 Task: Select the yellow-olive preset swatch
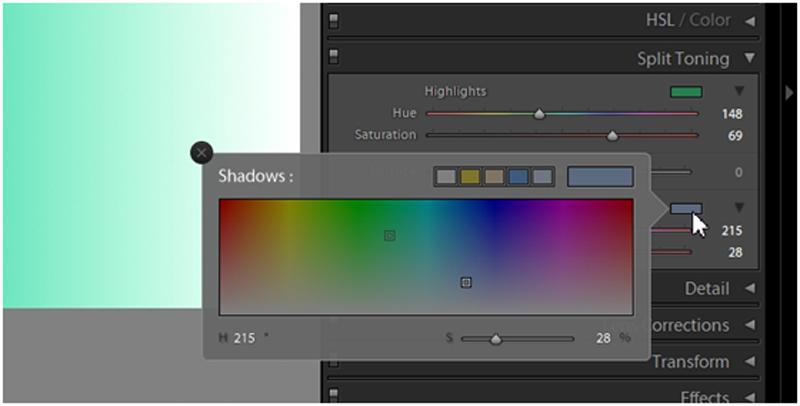tap(470, 176)
